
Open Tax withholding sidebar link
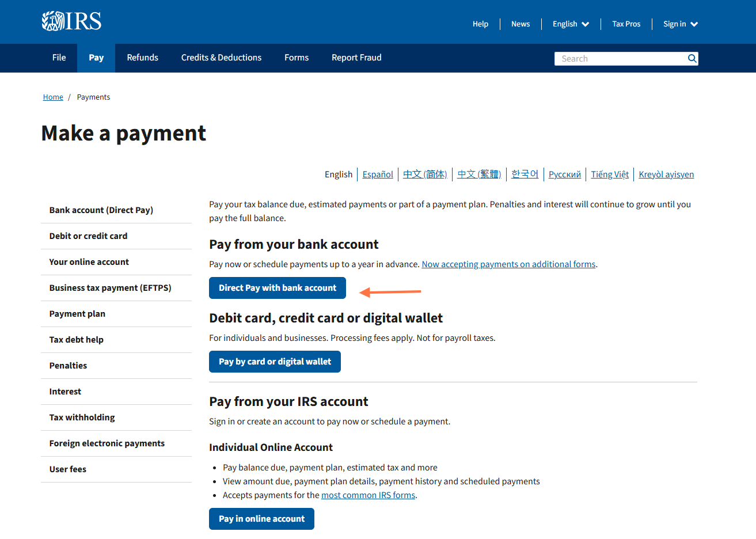pos(116,417)
